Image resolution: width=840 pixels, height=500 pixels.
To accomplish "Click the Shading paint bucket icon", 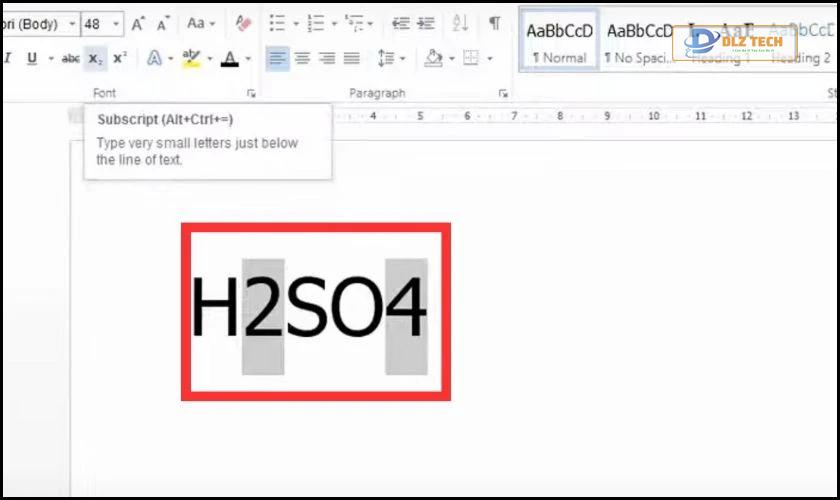I will pyautogui.click(x=433, y=58).
